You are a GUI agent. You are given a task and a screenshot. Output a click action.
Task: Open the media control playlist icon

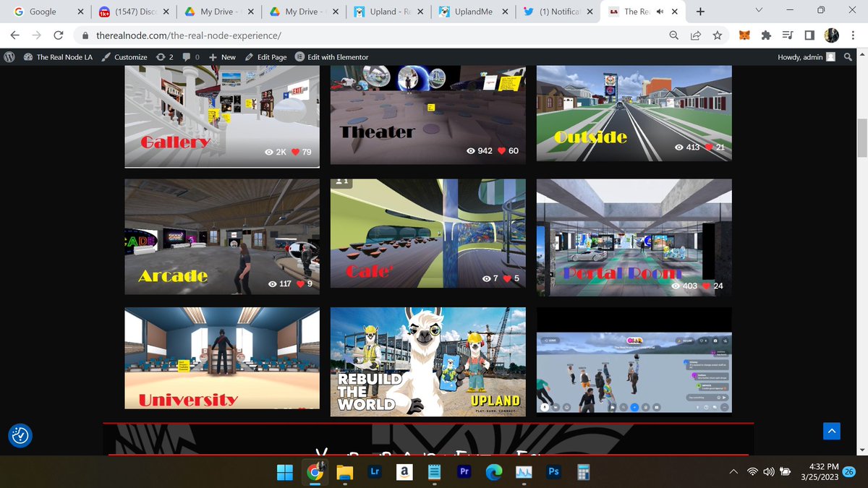pos(788,35)
